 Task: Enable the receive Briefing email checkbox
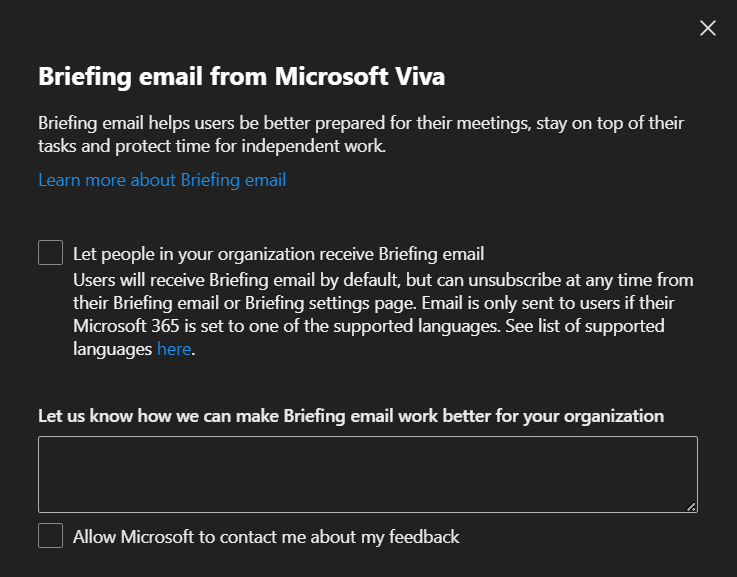point(51,253)
